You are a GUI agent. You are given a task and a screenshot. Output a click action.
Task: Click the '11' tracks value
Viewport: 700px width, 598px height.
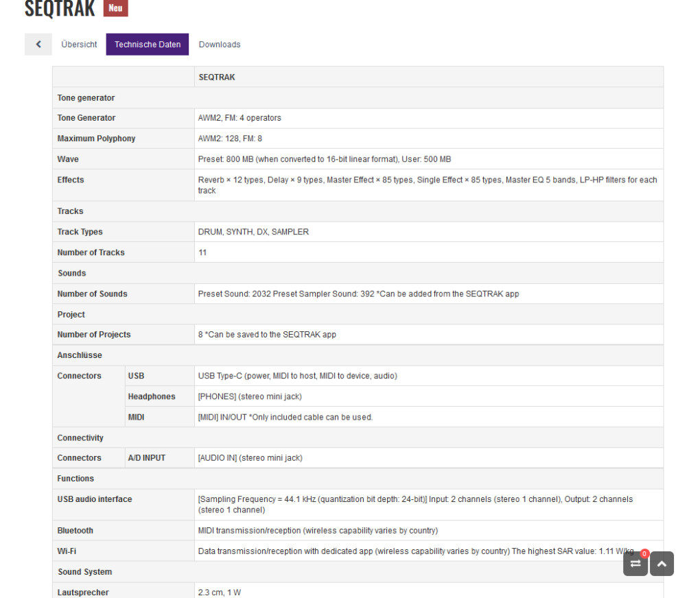(x=202, y=252)
